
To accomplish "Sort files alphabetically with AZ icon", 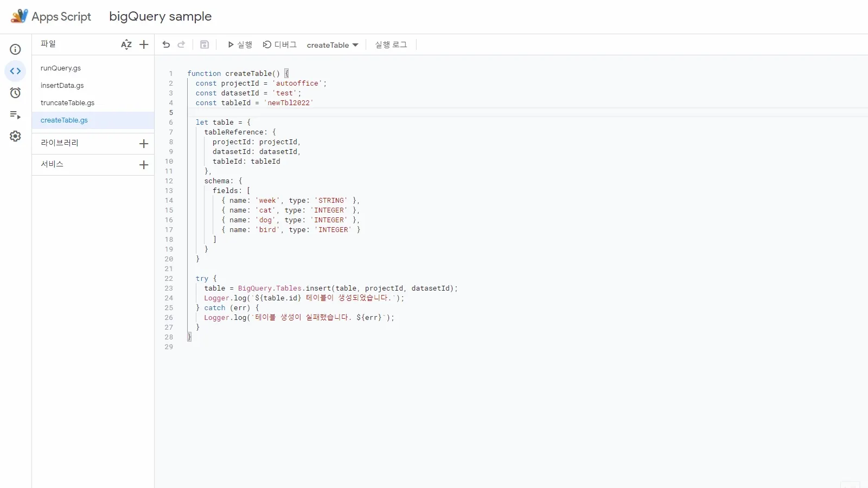I will point(126,44).
